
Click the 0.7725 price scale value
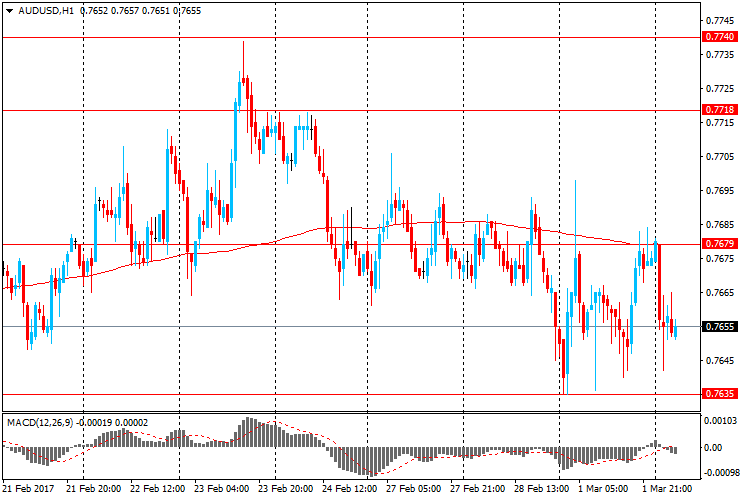pos(720,89)
